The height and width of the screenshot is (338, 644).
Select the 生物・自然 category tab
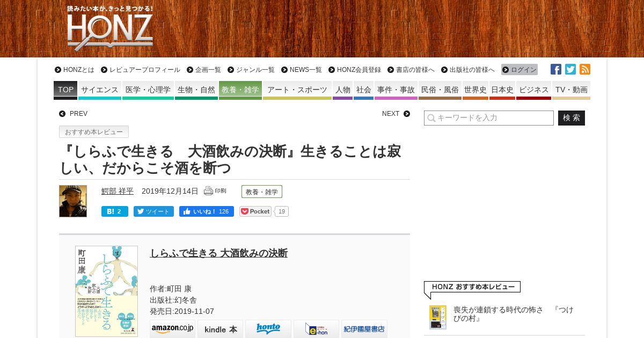(x=196, y=90)
